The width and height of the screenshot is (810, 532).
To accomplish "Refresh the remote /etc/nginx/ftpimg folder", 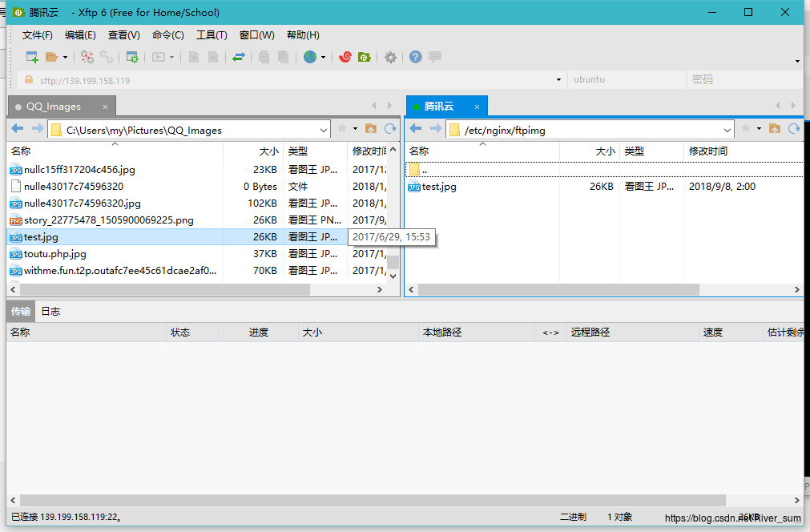I will (794, 129).
